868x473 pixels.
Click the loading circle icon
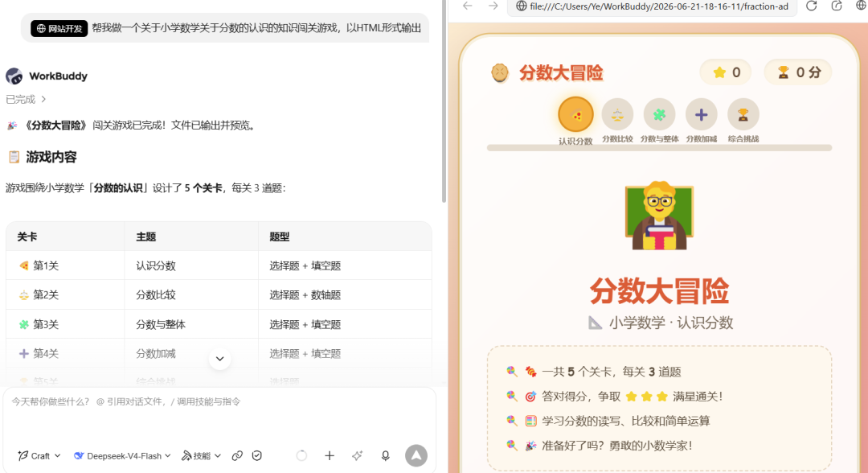301,456
